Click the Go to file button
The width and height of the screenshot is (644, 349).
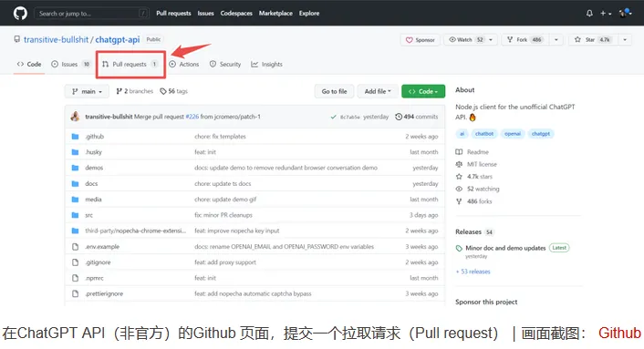point(335,91)
